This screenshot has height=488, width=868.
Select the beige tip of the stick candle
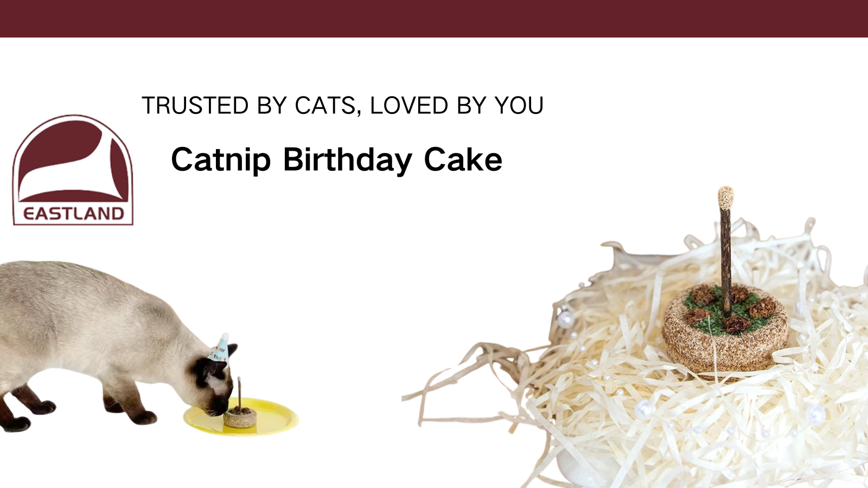[726, 197]
